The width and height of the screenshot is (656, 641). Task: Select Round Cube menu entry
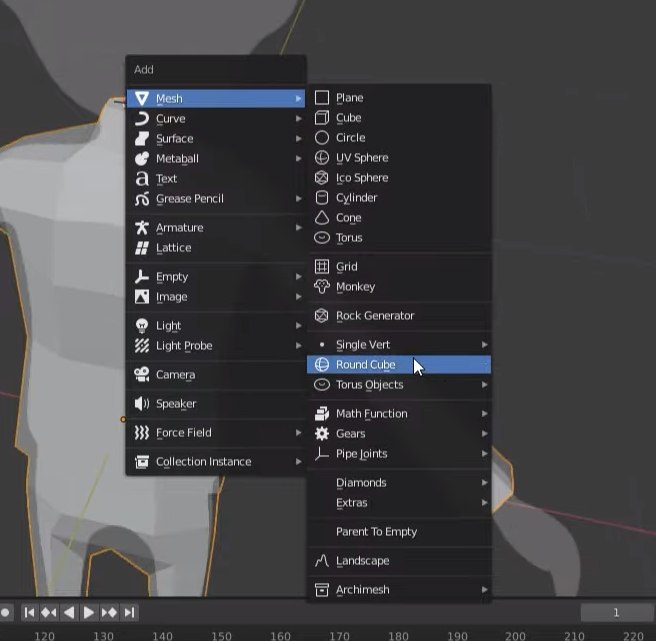click(399, 364)
